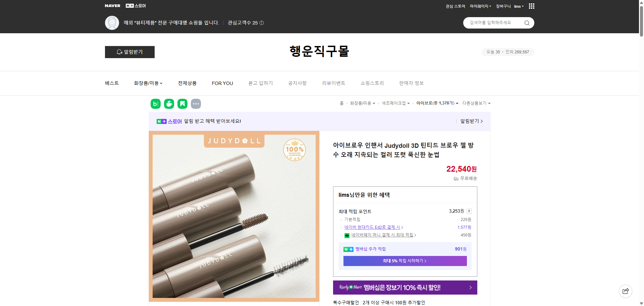644x306 pixels.
Task: Click the search magnifier icon
Action: tap(527, 23)
